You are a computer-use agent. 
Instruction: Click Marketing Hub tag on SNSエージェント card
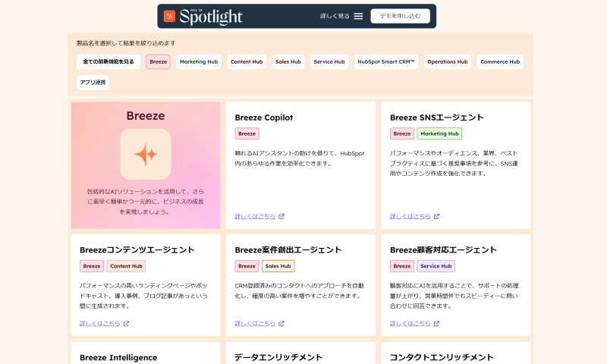(439, 133)
